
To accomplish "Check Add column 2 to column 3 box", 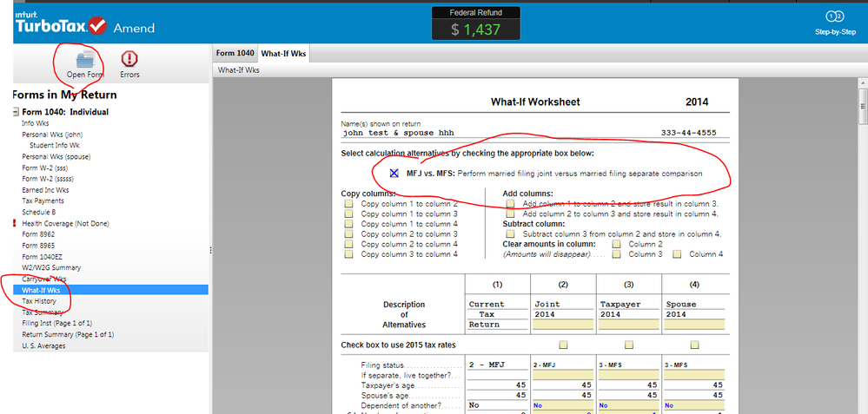I will [x=510, y=214].
